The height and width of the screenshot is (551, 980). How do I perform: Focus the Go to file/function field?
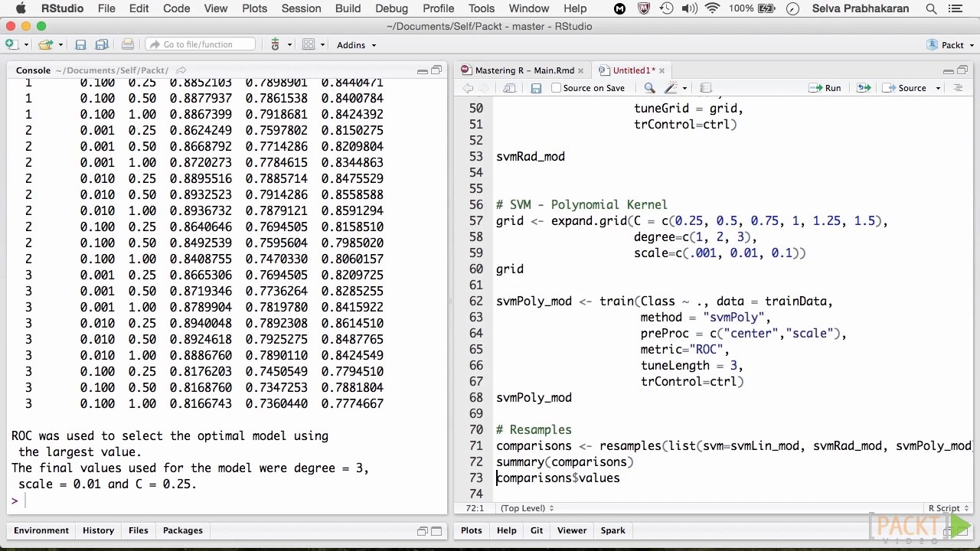click(x=201, y=44)
